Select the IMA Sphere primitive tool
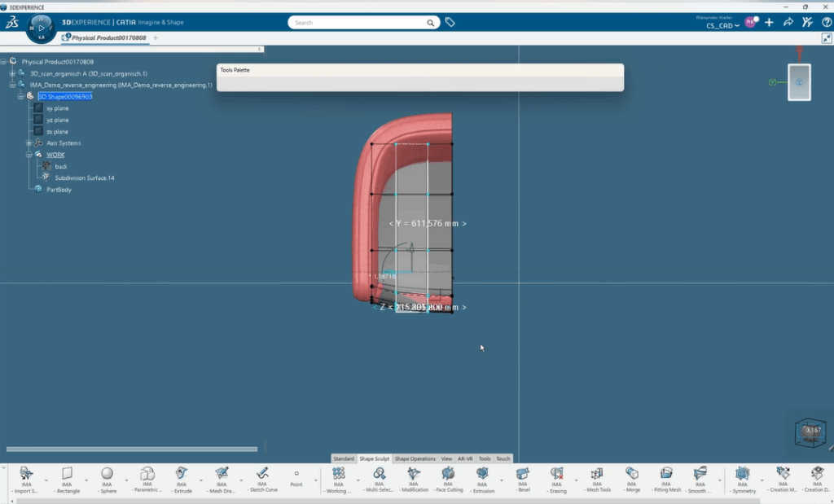Screen dimensions: 834x504 pos(107,474)
